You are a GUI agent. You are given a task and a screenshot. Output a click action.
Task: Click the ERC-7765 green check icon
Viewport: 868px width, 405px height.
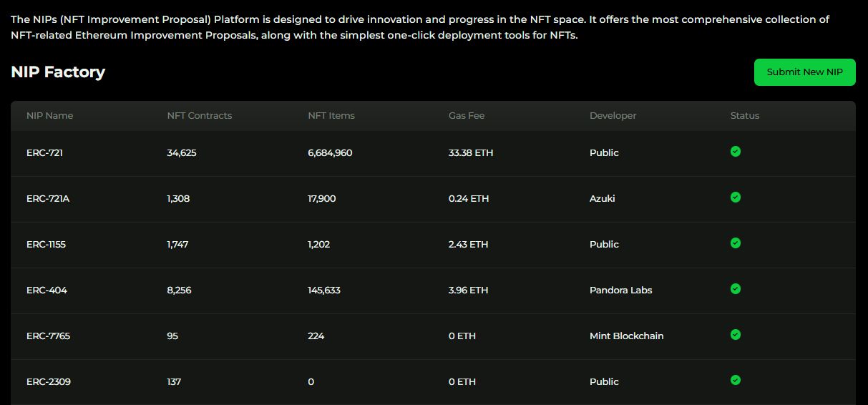(736, 335)
